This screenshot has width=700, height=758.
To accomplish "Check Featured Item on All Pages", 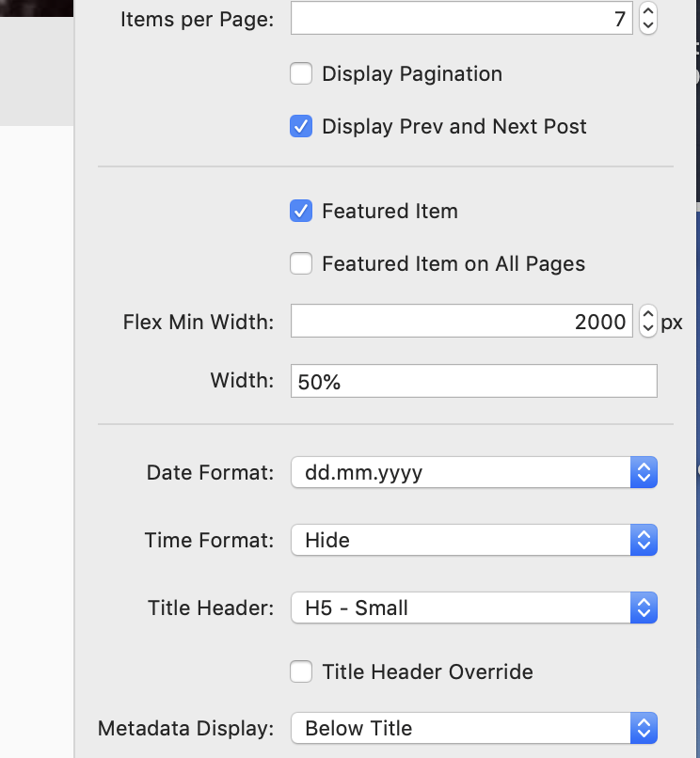I will click(301, 263).
